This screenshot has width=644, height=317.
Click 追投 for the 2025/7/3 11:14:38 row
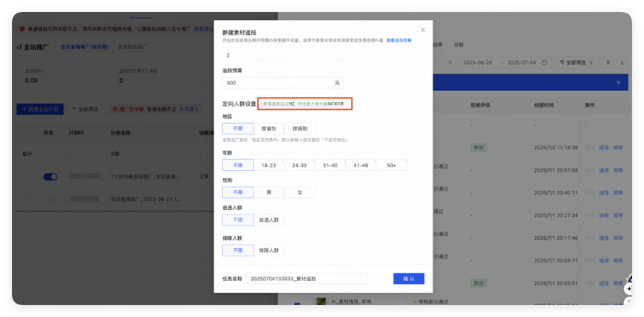click(604, 148)
